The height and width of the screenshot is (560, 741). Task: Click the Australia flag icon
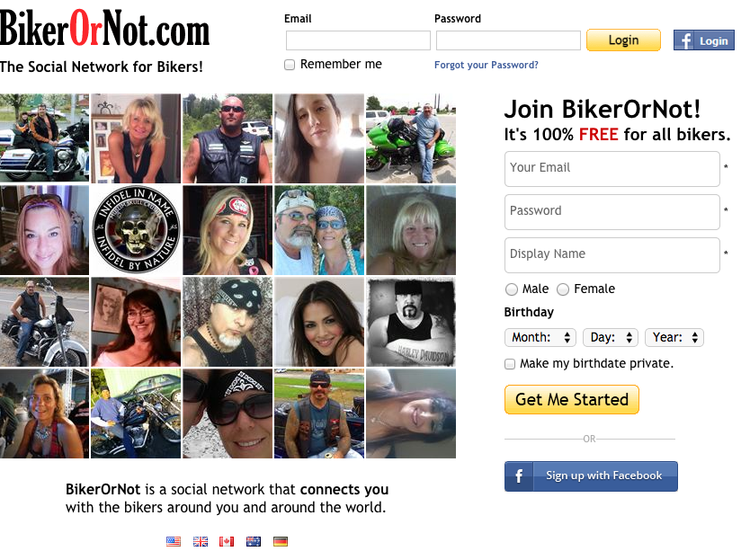point(254,541)
